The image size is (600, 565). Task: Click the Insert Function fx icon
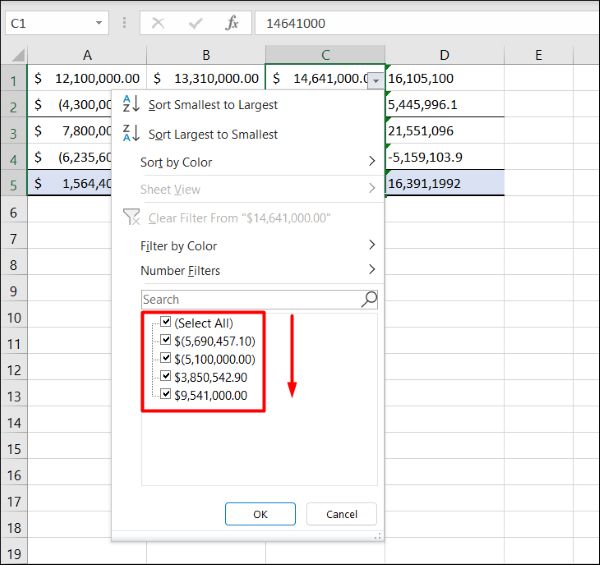(232, 23)
